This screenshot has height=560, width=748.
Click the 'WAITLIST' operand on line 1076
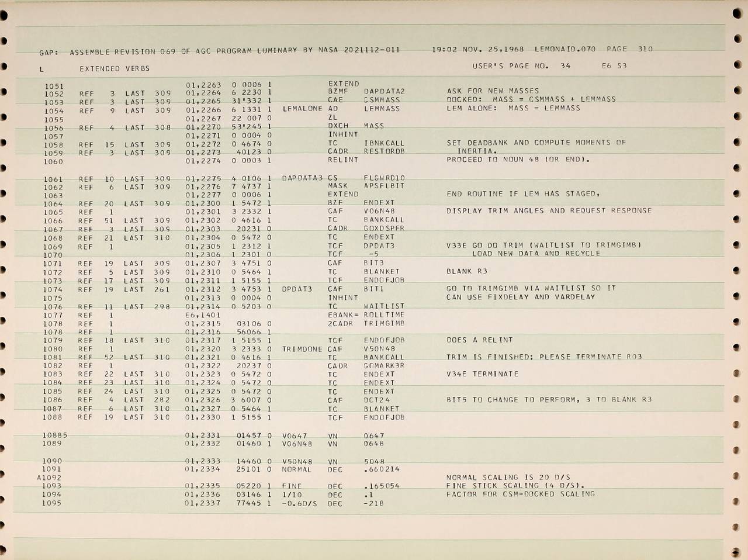click(x=384, y=306)
